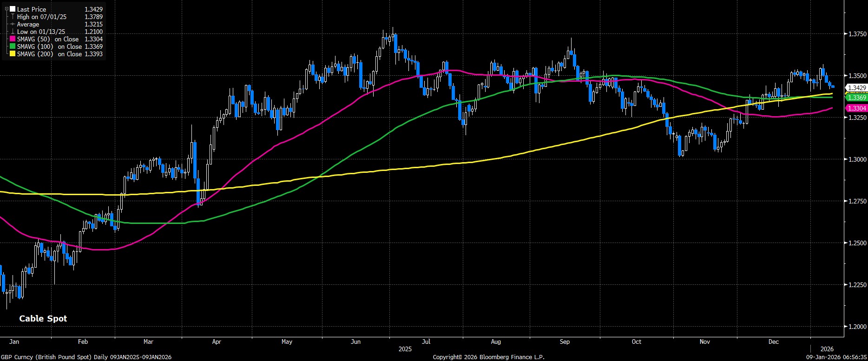This screenshot has width=868, height=361.
Task: Click the green 1.3369 price axis tag
Action: pos(856,98)
